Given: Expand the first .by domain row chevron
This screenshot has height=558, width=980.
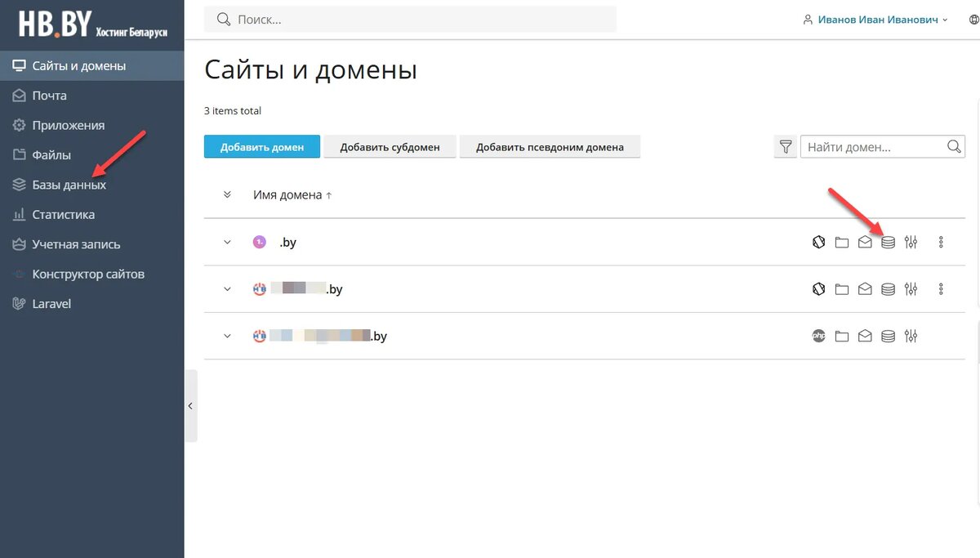Looking at the screenshot, I should click(227, 242).
